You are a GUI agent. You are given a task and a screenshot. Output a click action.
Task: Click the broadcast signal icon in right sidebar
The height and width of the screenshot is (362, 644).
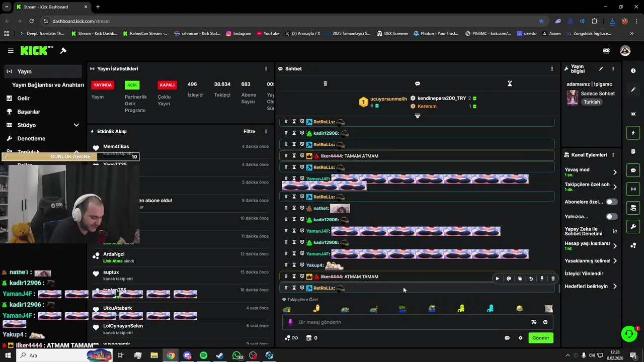pos(633,189)
